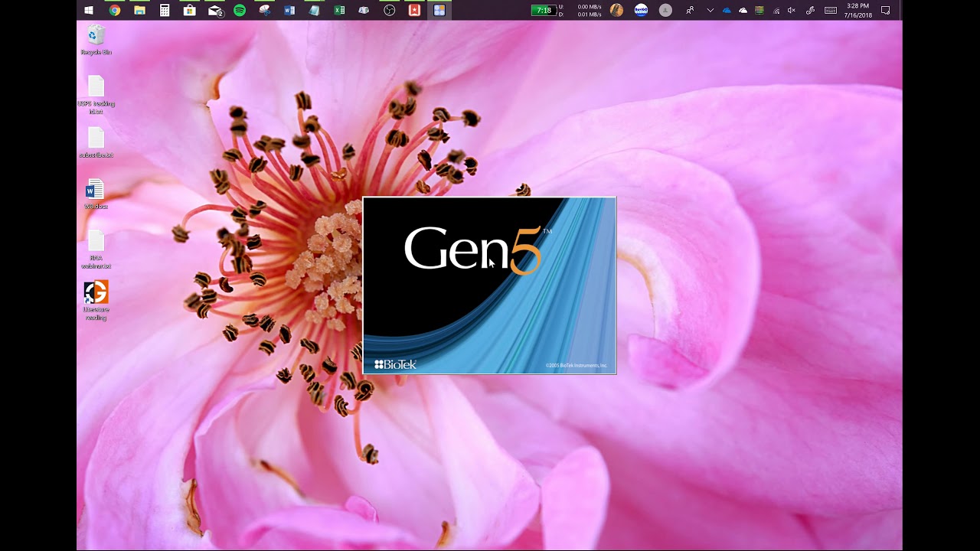
Task: Open the Recycle Bin desktop icon
Action: tap(96, 40)
